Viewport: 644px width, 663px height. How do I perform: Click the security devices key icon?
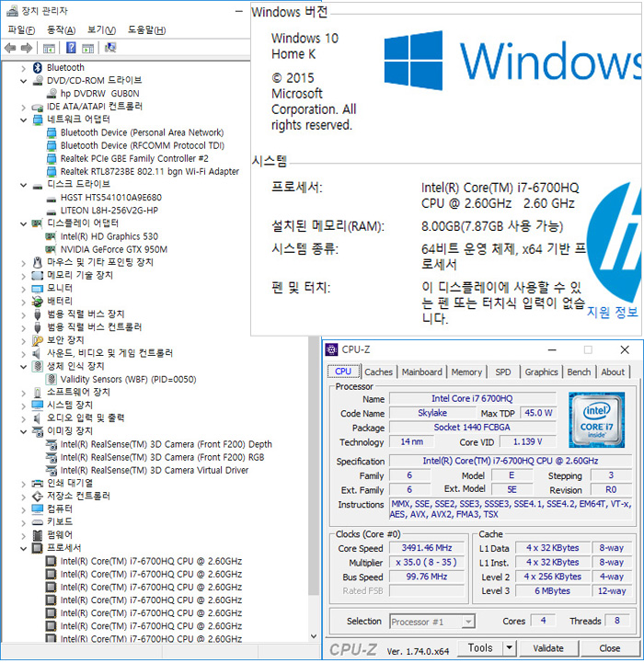37,340
